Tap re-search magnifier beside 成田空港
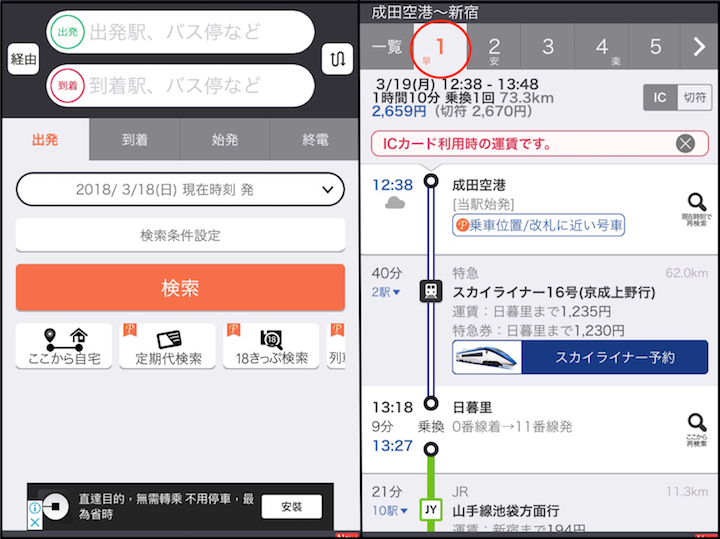The image size is (720, 539). pyautogui.click(x=696, y=207)
